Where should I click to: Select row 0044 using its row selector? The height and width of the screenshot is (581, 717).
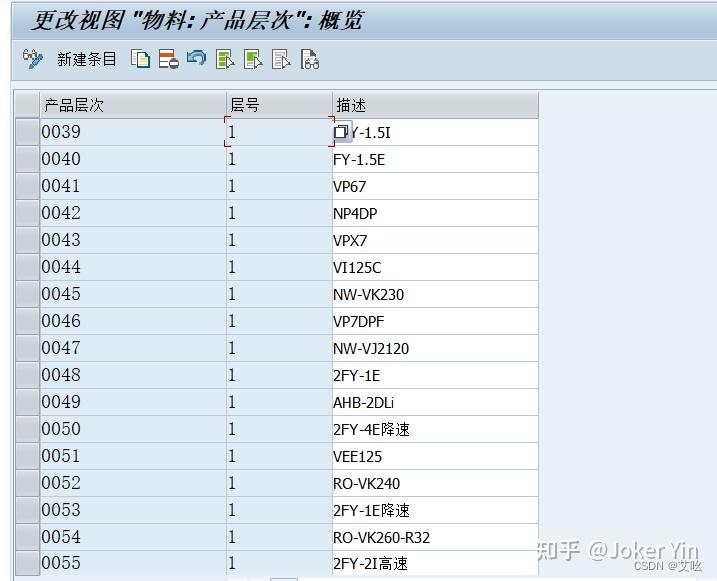coord(27,267)
